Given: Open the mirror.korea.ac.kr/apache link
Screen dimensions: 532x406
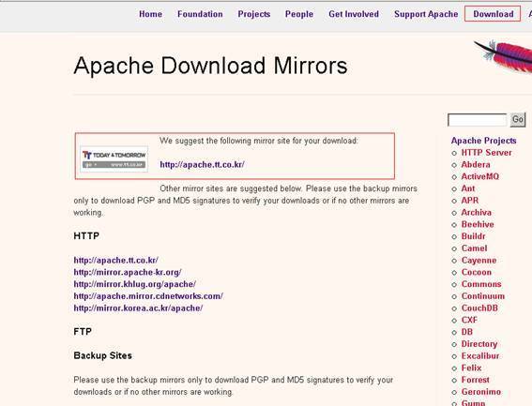Looking at the screenshot, I should 138,308.
